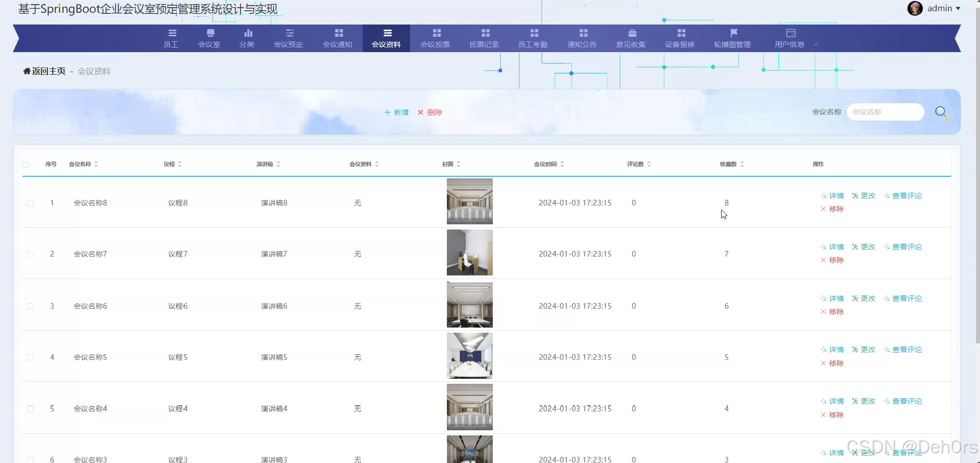Open cover thumbnail of 会议名称7
Screen dimensions: 980x463
tap(470, 252)
